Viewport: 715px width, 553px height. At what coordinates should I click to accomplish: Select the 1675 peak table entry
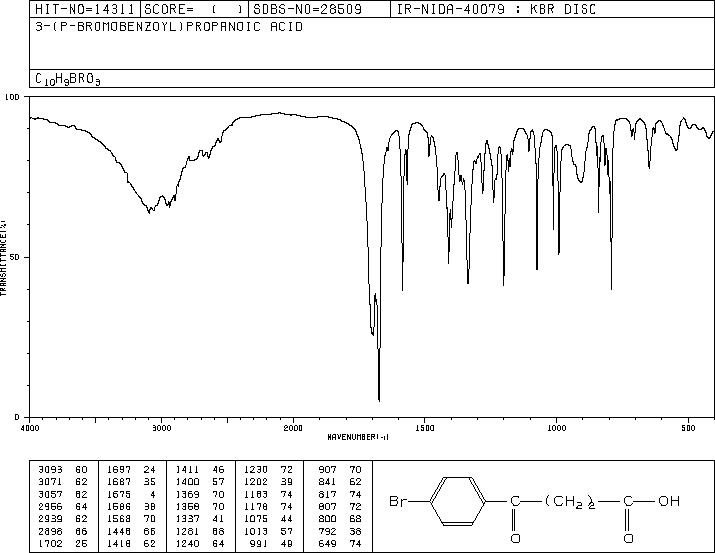[x=131, y=494]
